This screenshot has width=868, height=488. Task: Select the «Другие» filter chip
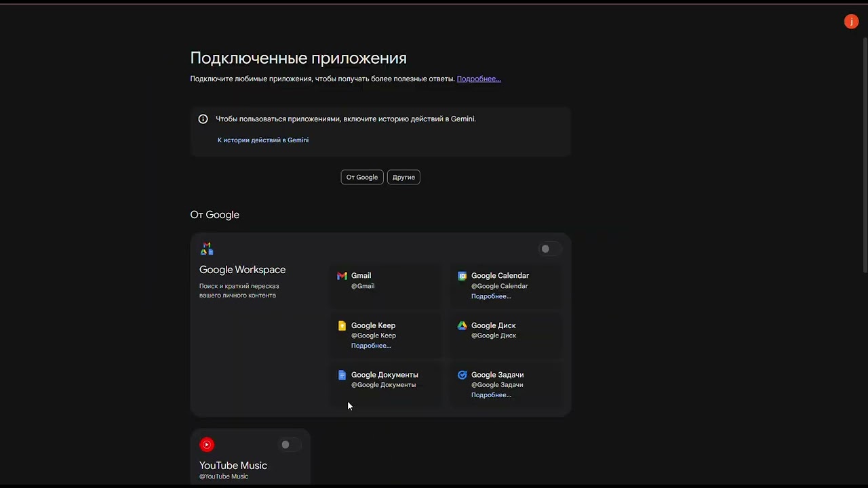click(x=403, y=177)
